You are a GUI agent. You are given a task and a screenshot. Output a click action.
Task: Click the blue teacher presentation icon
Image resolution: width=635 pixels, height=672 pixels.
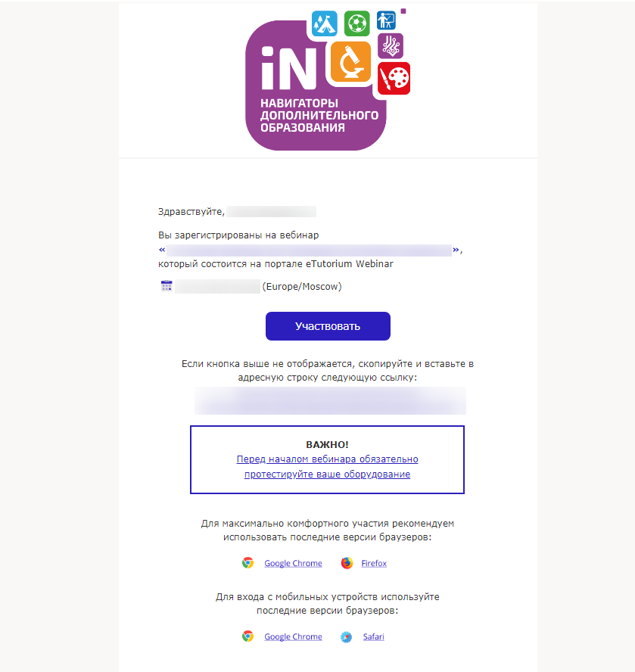pyautogui.click(x=386, y=20)
